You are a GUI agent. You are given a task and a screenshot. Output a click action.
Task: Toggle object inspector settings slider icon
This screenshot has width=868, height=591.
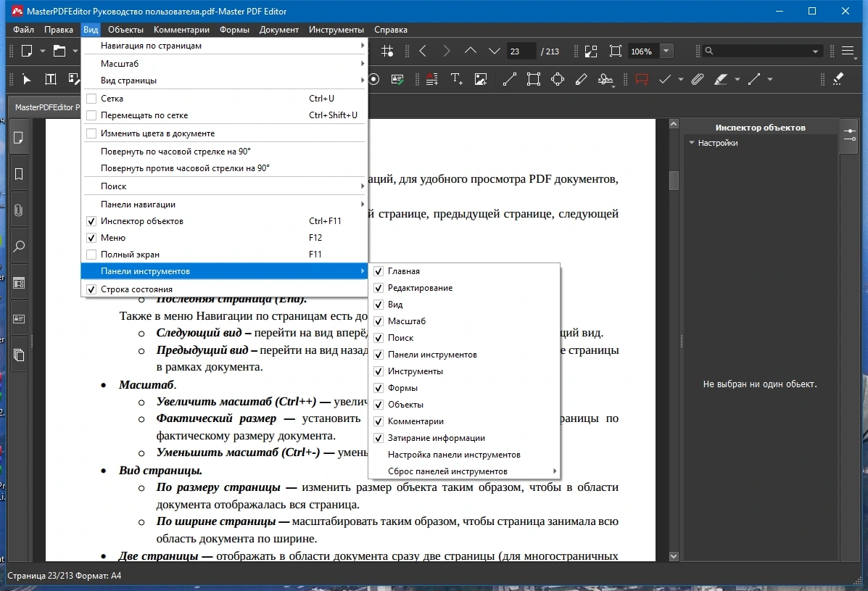[849, 135]
